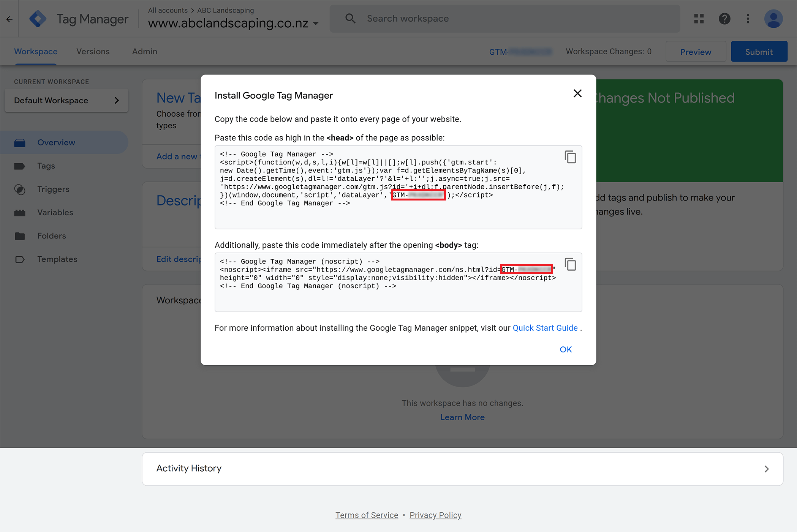Click the Install Google Tag Manager title
The height and width of the screenshot is (532, 797).
click(x=274, y=96)
